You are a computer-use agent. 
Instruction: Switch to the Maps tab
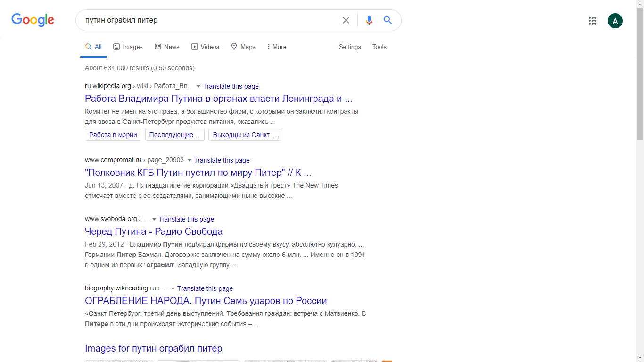243,47
